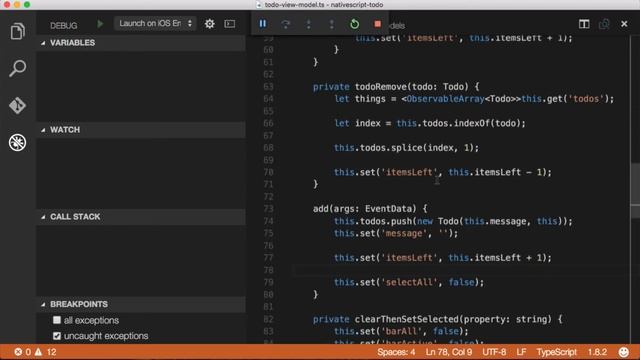Step into in debugger
640x360 pixels.
[x=309, y=24]
